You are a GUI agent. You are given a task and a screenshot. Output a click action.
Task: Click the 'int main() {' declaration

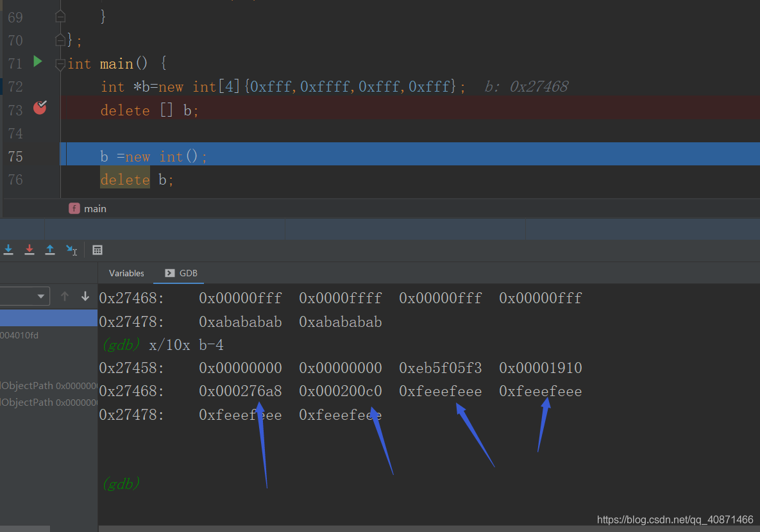(117, 63)
